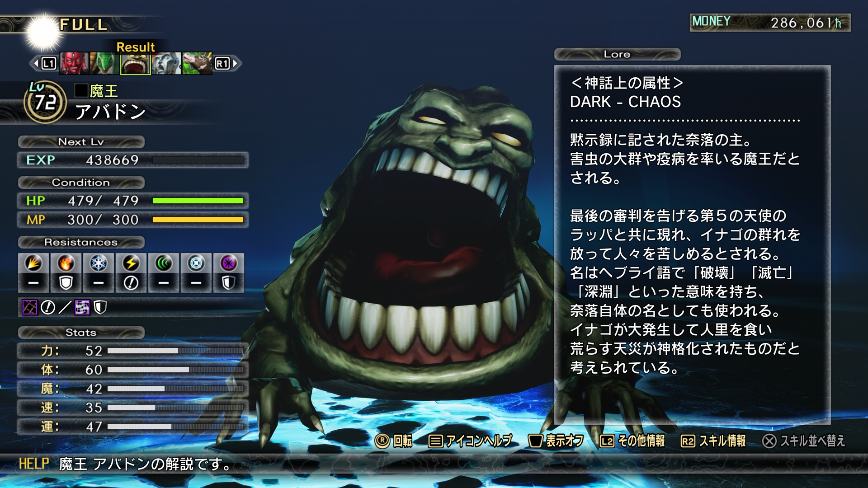Screen dimensions: 868x488
Task: Click the Dark resistance icon
Action: [229, 263]
